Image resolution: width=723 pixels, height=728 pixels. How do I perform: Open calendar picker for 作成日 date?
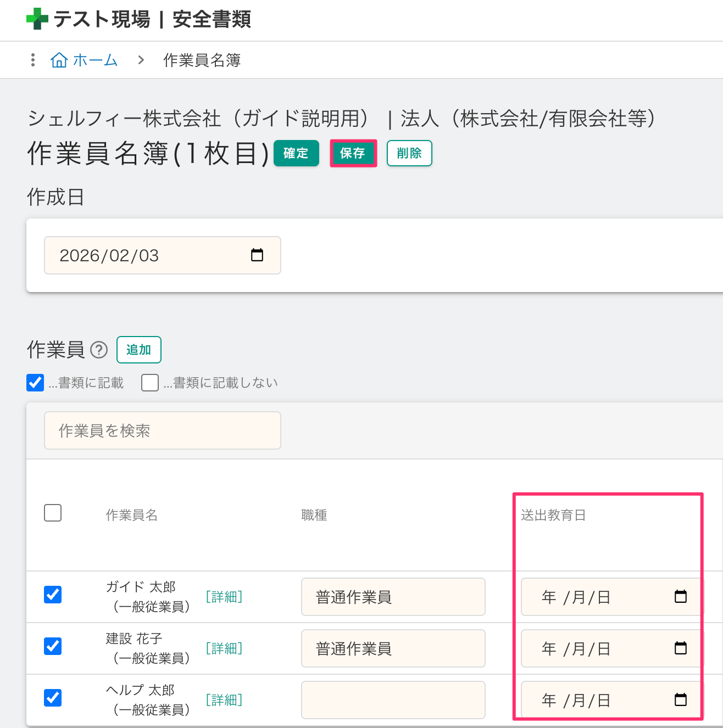[x=257, y=255]
